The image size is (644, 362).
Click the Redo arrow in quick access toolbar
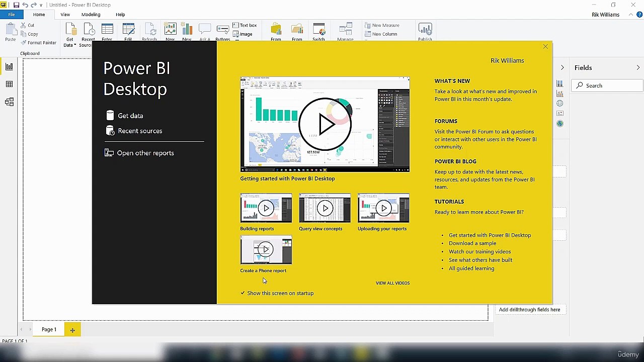33,5
